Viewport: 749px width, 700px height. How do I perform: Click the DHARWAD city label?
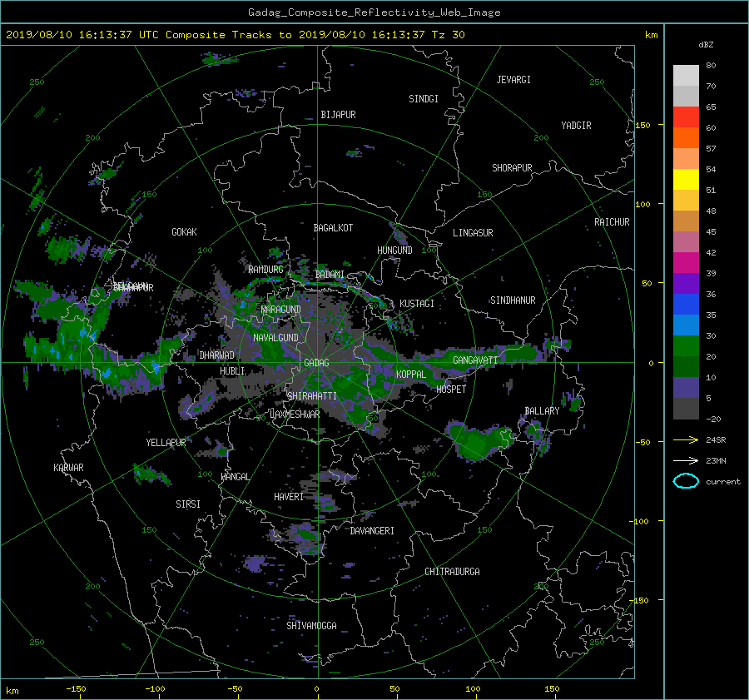coord(217,355)
